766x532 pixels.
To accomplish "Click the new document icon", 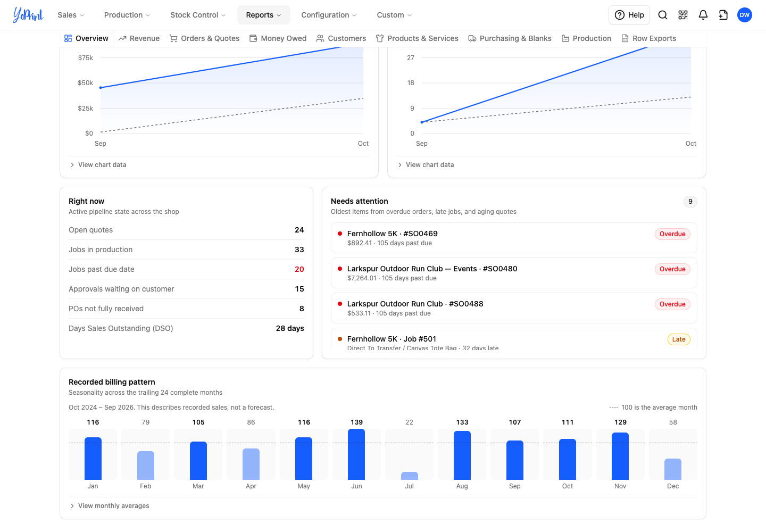I will click(723, 15).
